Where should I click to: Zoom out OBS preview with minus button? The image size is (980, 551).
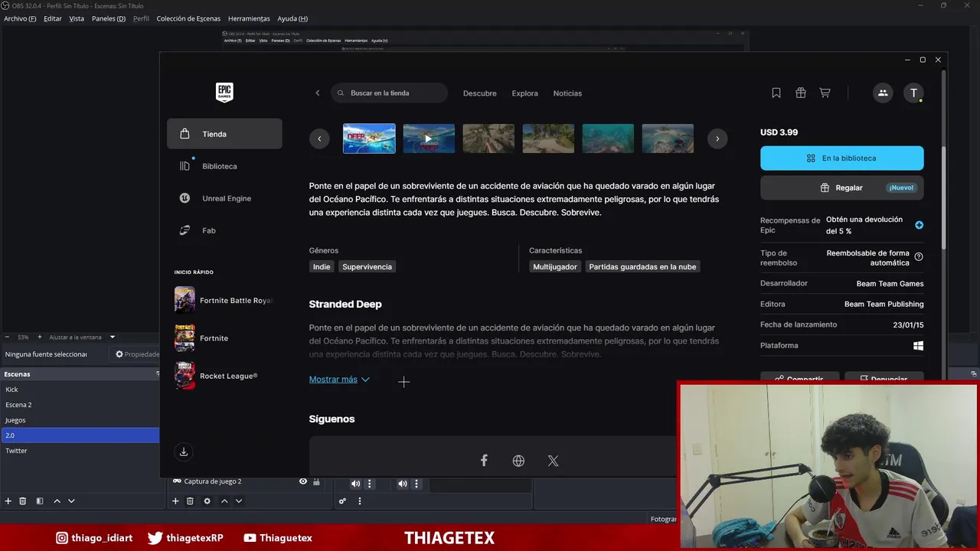coord(7,337)
